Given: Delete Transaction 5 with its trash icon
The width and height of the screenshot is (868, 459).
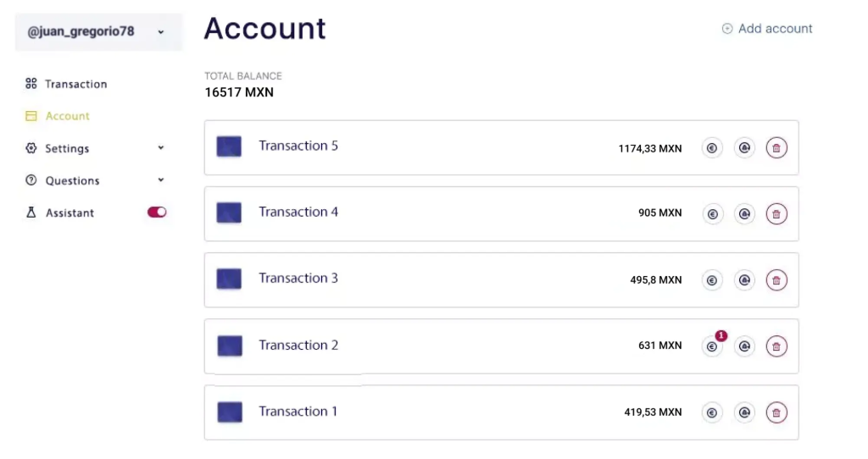Looking at the screenshot, I should tap(776, 148).
